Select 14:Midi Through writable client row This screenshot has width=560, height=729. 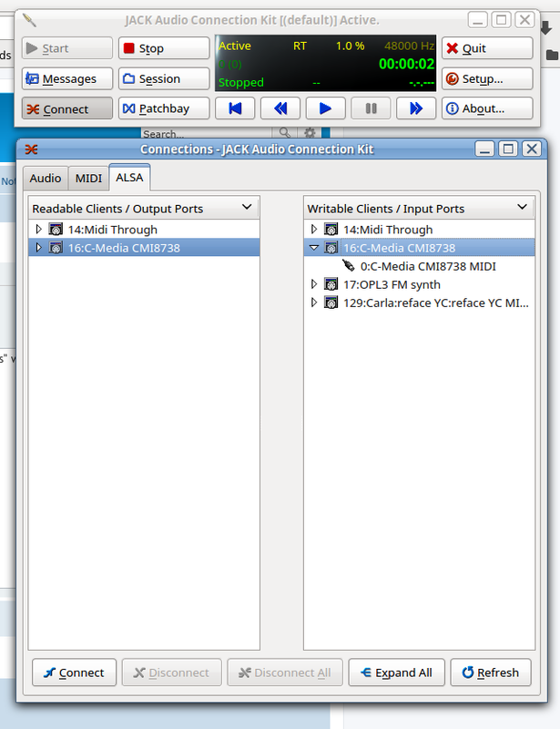419,230
